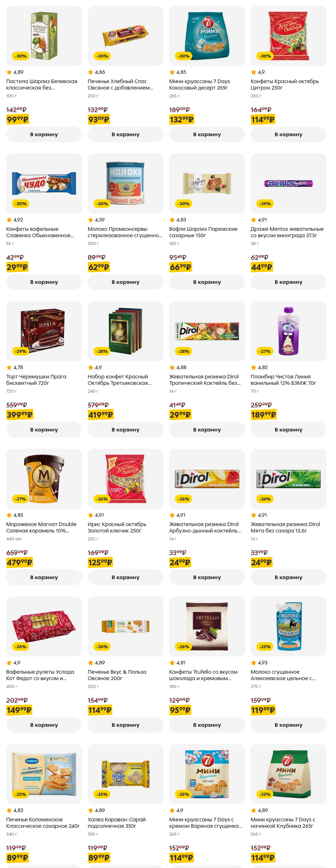Add Mentos grape dragee to cart
This screenshot has height=868, width=336.
(x=288, y=282)
